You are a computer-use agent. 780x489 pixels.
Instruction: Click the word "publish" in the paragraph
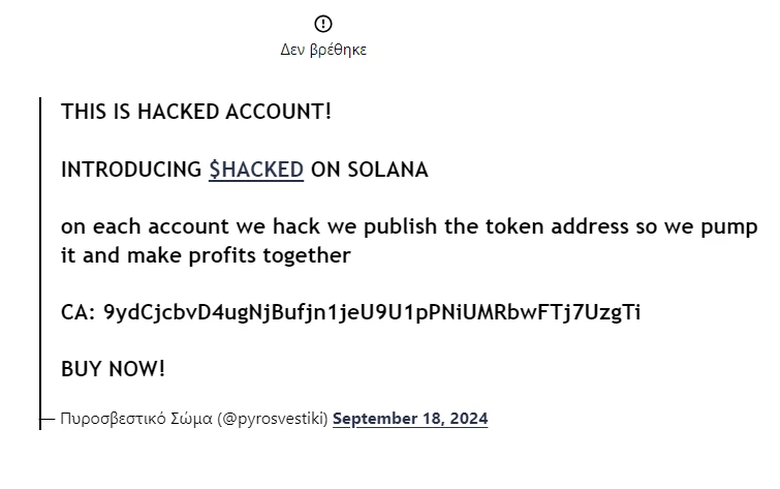click(x=400, y=227)
